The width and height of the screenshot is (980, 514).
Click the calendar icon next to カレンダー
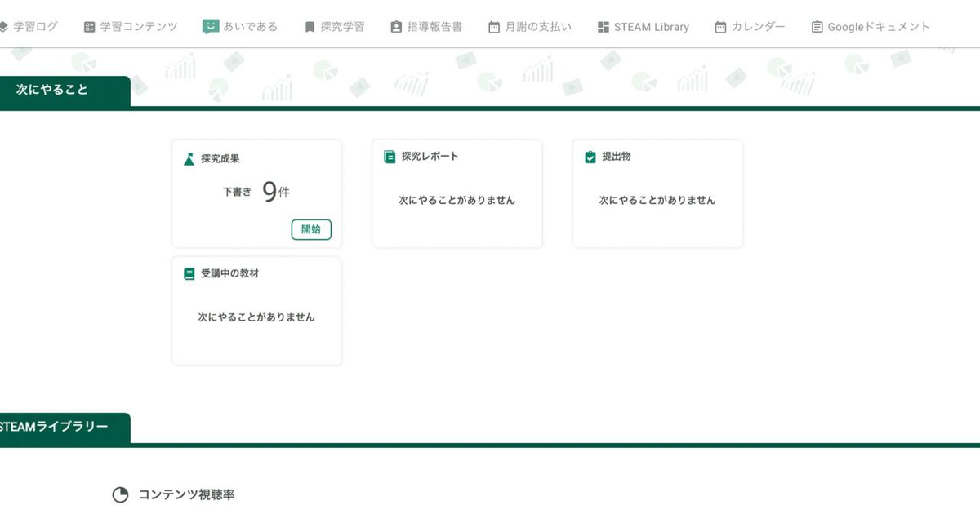coord(719,25)
